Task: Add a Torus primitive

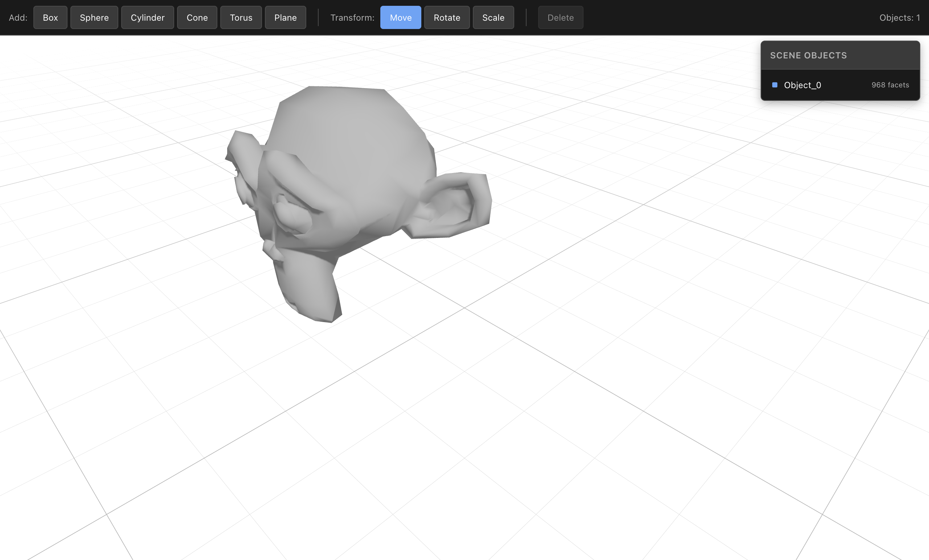Action: pos(241,17)
